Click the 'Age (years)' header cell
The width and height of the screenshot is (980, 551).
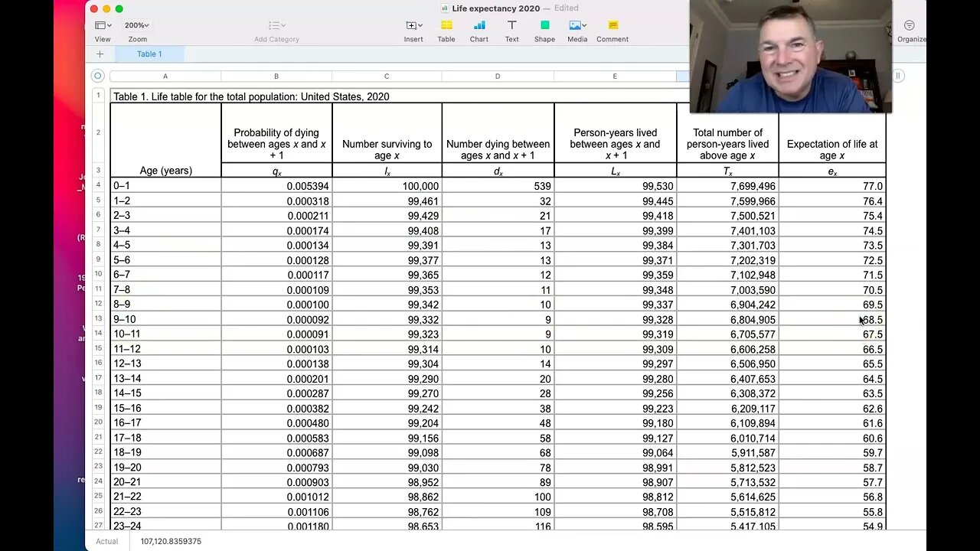[x=165, y=140]
